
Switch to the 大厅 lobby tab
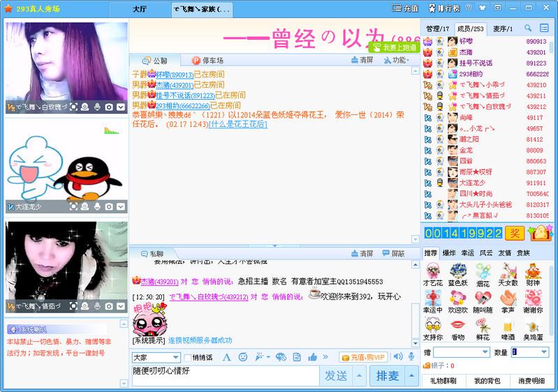click(x=140, y=9)
